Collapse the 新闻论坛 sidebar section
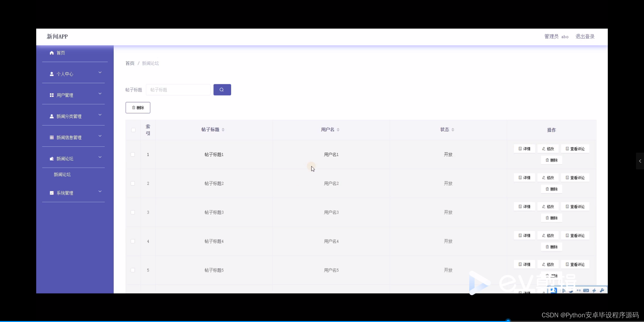Screen dimensions: 644x322 click(100, 157)
